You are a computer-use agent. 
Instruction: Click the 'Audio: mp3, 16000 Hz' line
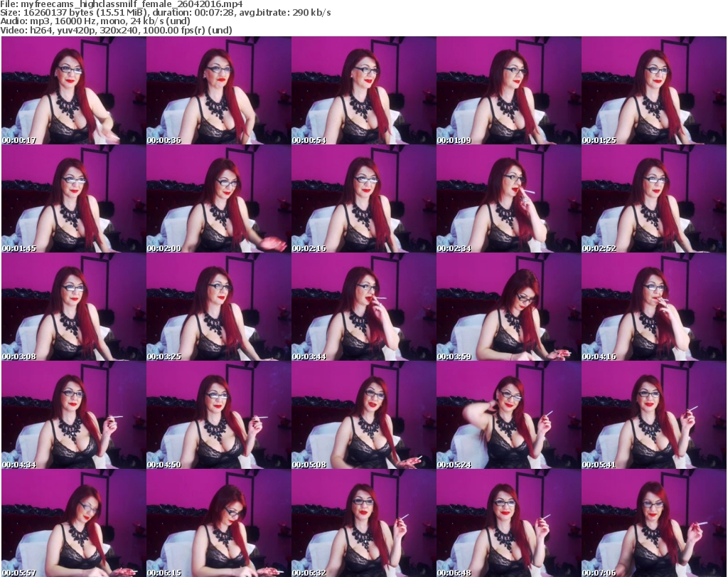pos(95,21)
